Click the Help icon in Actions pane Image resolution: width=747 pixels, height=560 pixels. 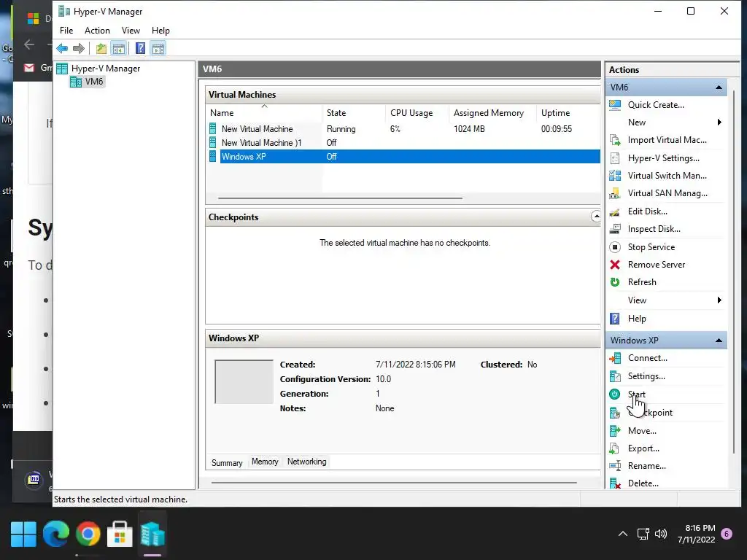(615, 319)
